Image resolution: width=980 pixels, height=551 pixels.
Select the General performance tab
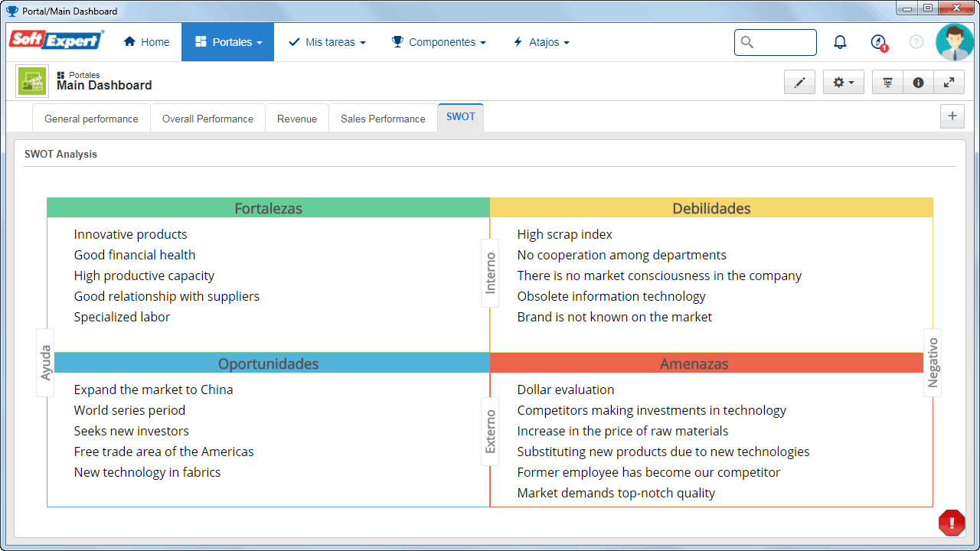pyautogui.click(x=91, y=119)
